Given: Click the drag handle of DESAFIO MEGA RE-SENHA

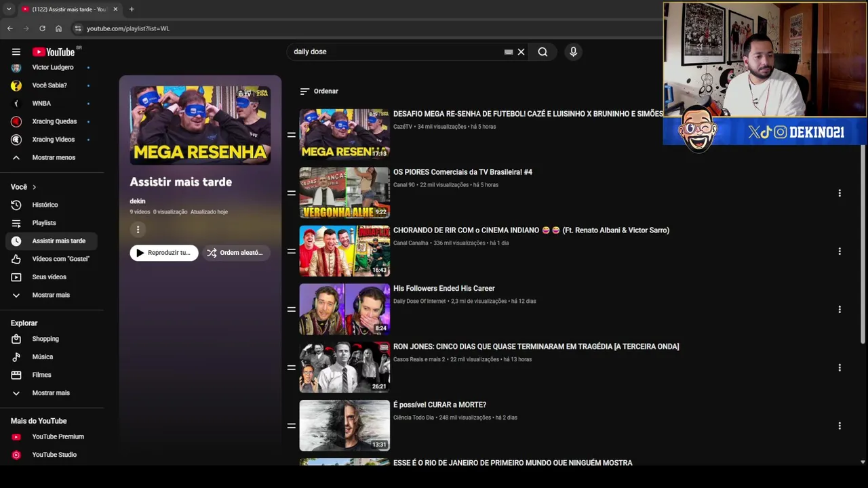Looking at the screenshot, I should click(291, 135).
